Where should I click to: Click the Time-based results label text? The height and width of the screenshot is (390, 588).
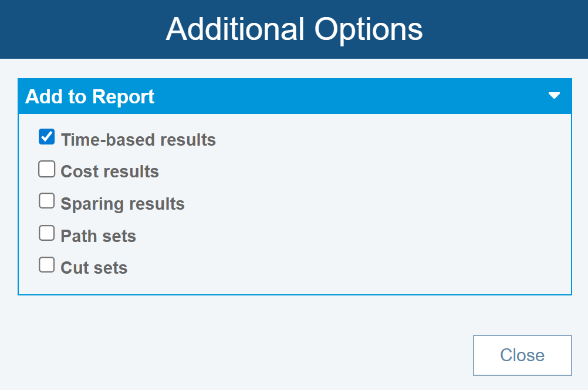click(x=138, y=140)
